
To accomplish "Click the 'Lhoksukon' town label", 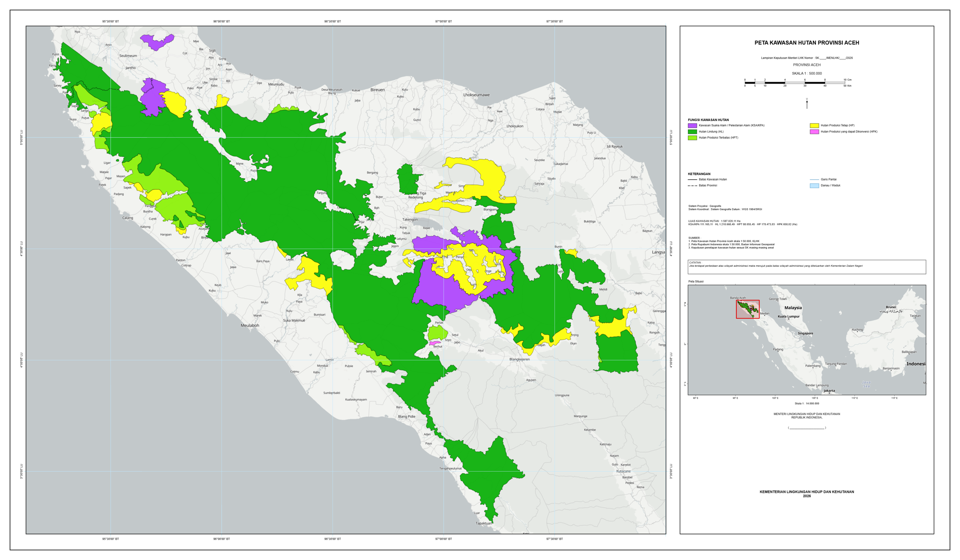I will [515, 126].
